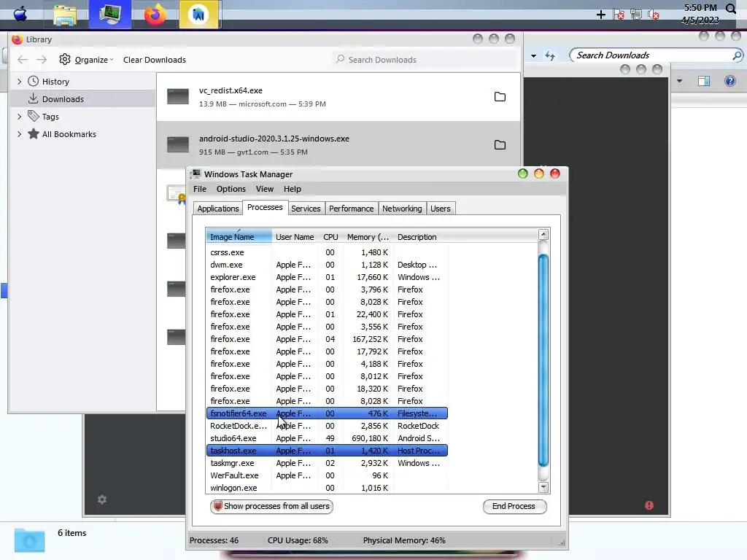Go forward in the Library window
Image resolution: width=747 pixels, height=560 pixels.
point(42,60)
